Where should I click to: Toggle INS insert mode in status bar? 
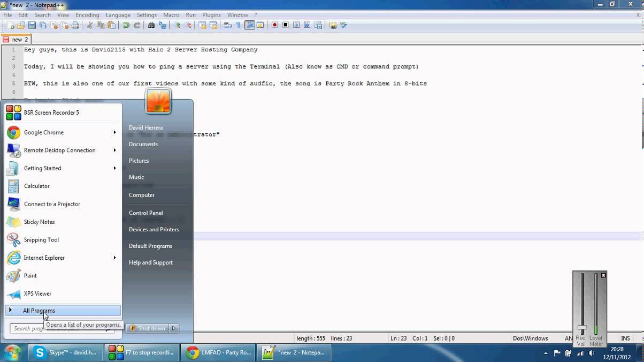tap(625, 338)
